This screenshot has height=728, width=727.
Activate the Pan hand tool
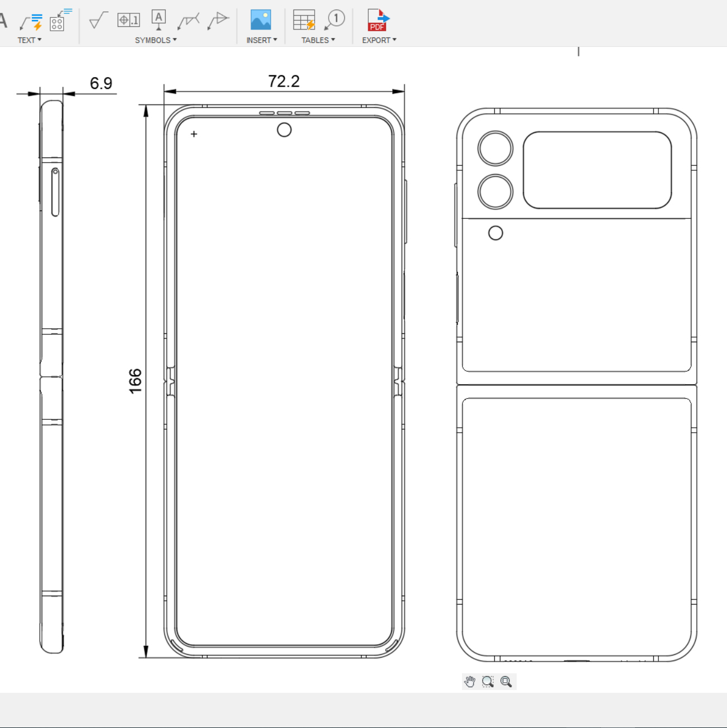pyautogui.click(x=470, y=682)
